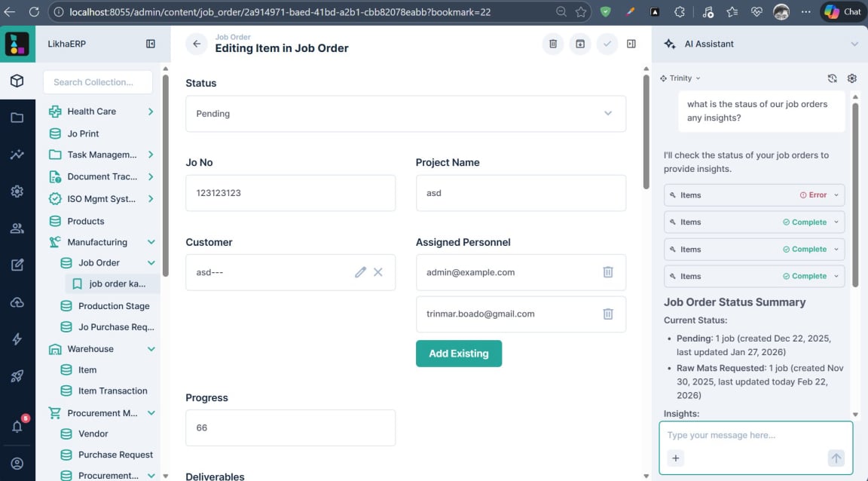Open the AI Assistant settings gear
This screenshot has height=481, width=868.
(x=852, y=78)
